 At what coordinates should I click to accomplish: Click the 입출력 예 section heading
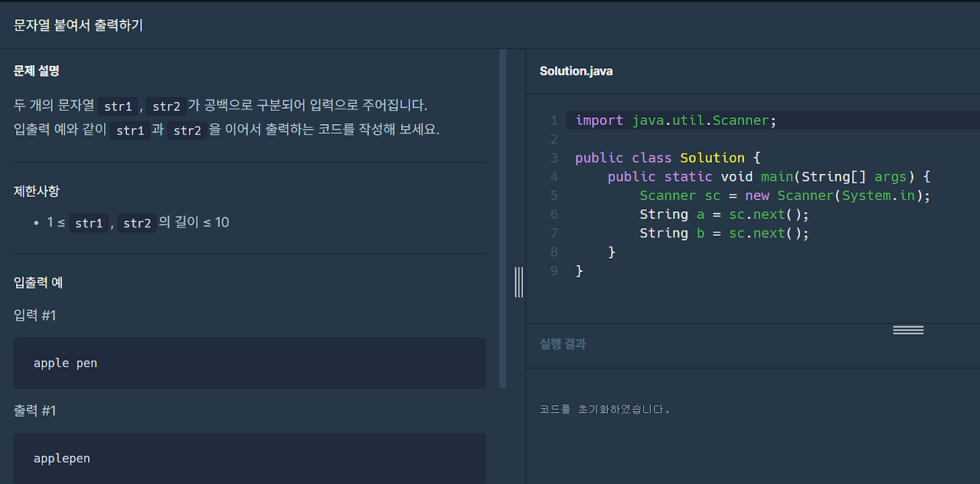pos(37,283)
